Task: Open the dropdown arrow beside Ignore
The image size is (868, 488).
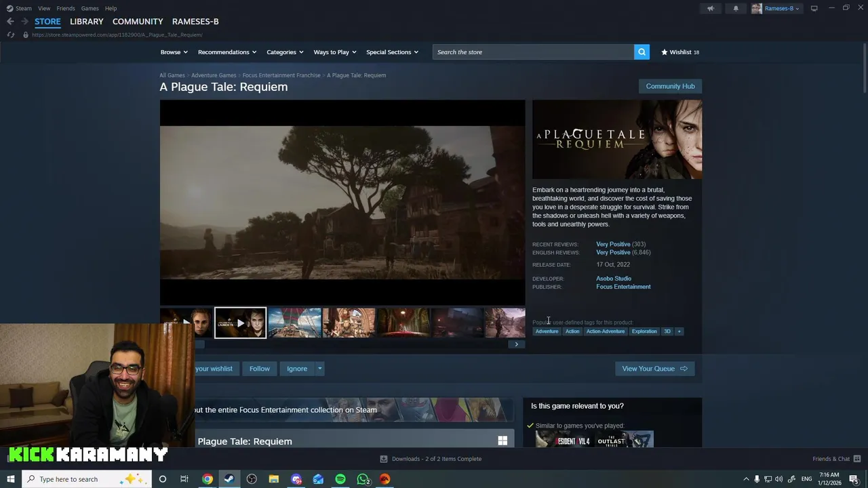Action: coord(319,369)
